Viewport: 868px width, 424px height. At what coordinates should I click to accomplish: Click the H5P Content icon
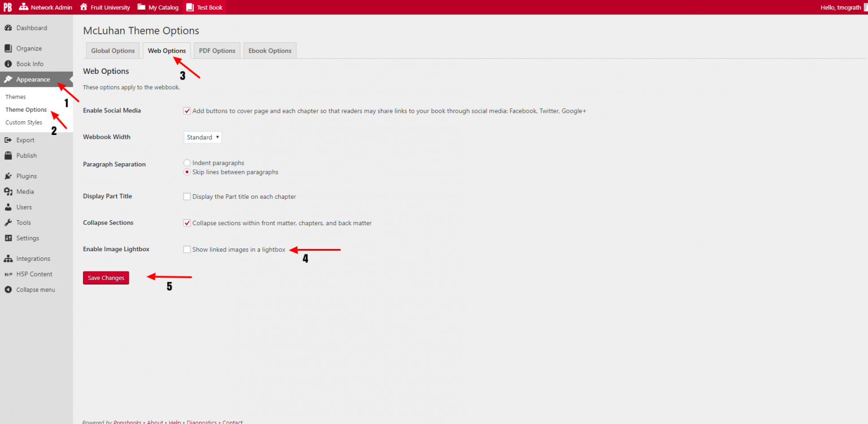point(8,274)
